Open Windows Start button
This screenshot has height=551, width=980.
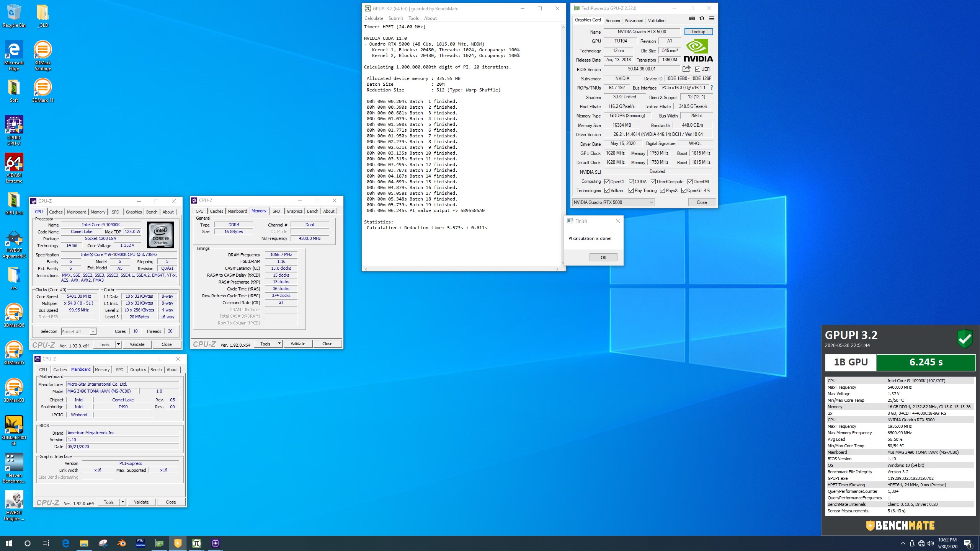(9, 543)
